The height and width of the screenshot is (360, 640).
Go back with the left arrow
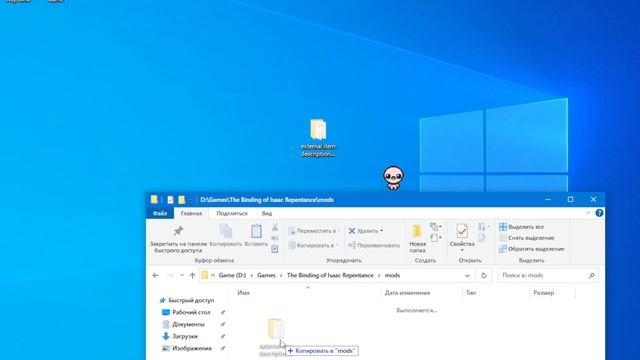pyautogui.click(x=156, y=276)
